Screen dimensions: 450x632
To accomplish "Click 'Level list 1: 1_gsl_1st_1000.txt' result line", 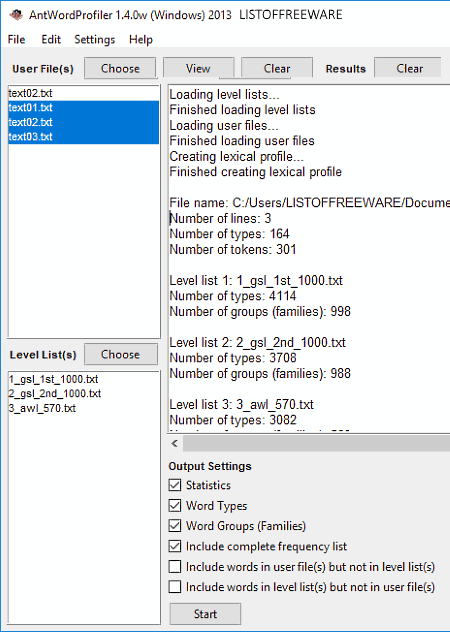I will click(256, 281).
